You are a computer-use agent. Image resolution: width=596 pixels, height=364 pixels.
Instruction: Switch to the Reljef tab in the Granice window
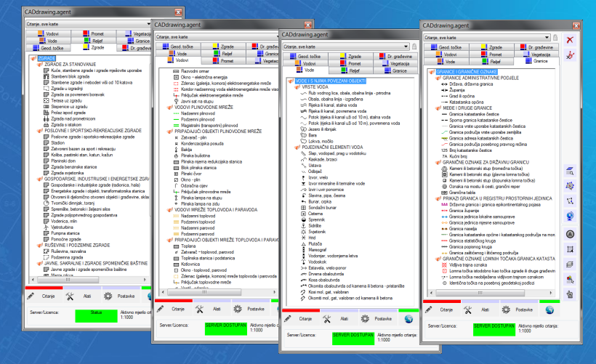click(x=491, y=61)
